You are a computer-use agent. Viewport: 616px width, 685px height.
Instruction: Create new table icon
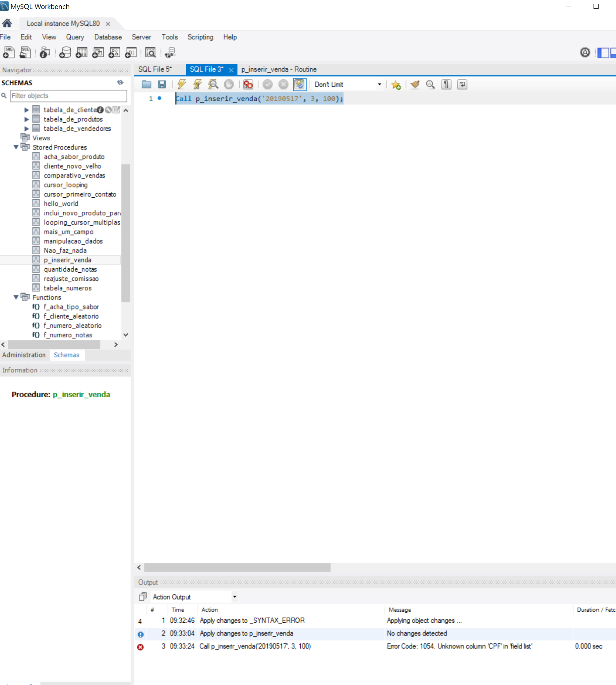click(x=81, y=53)
